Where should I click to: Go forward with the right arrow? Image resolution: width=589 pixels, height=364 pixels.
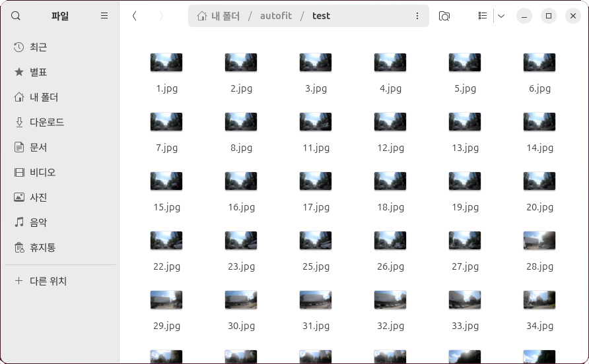(161, 16)
